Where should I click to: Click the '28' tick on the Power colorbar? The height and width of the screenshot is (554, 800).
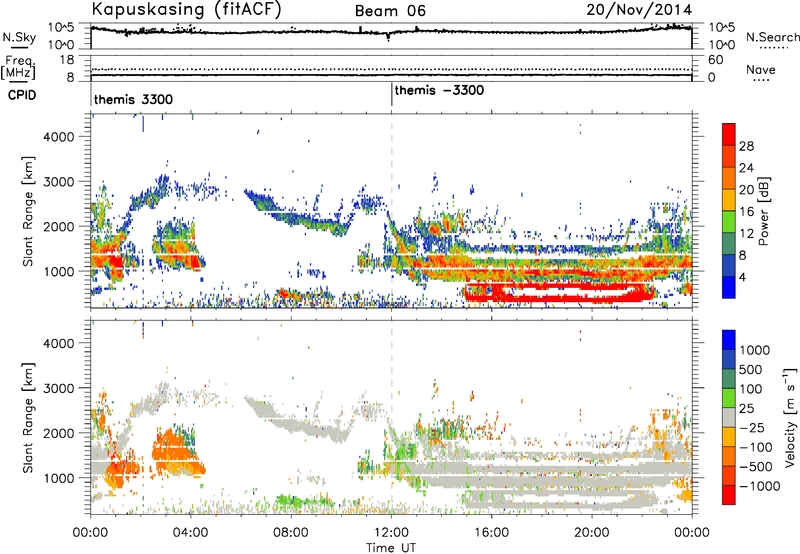pyautogui.click(x=746, y=146)
